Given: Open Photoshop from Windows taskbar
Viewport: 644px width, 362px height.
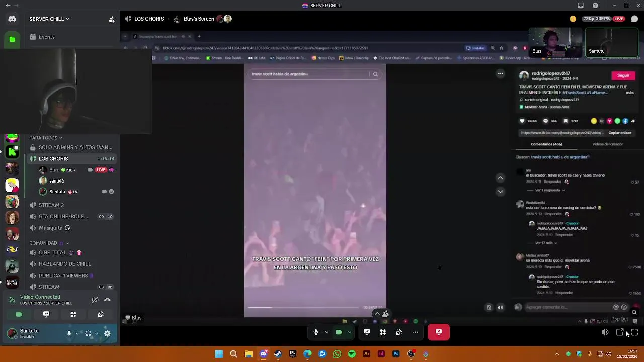Looking at the screenshot, I should coord(396,354).
